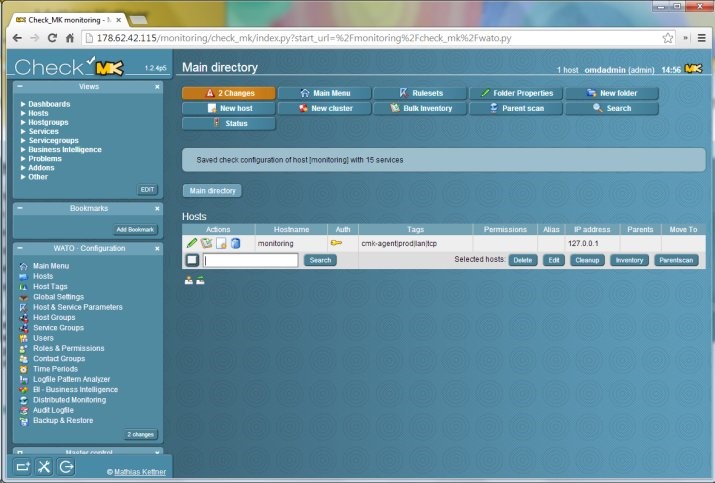Close the Views snapin
715x483 pixels.
[x=157, y=87]
